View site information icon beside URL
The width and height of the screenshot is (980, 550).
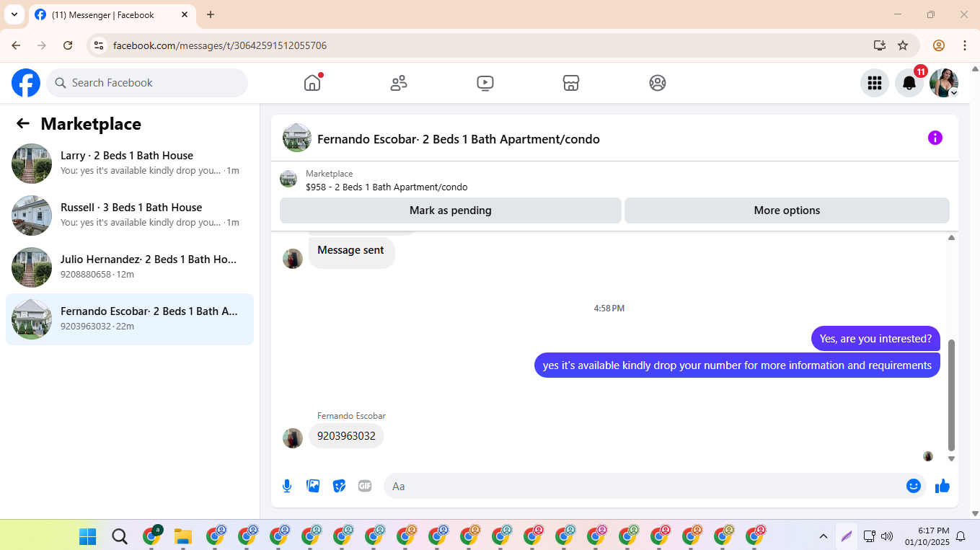100,45
